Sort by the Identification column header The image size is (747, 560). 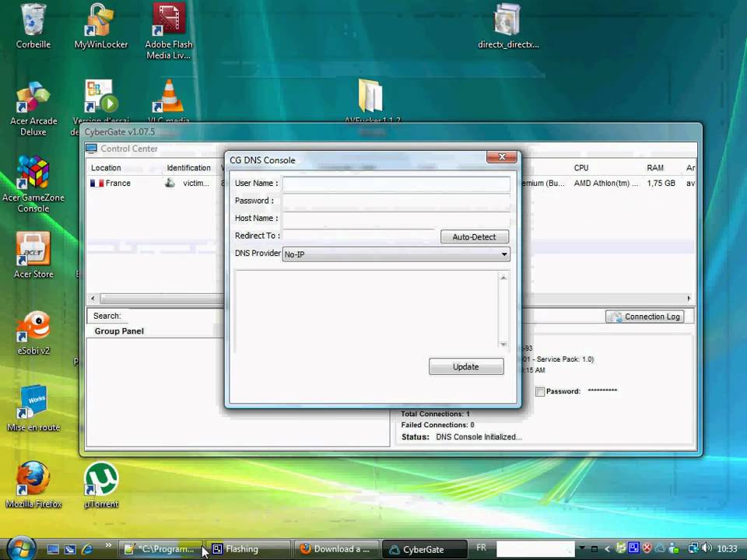[x=188, y=168]
